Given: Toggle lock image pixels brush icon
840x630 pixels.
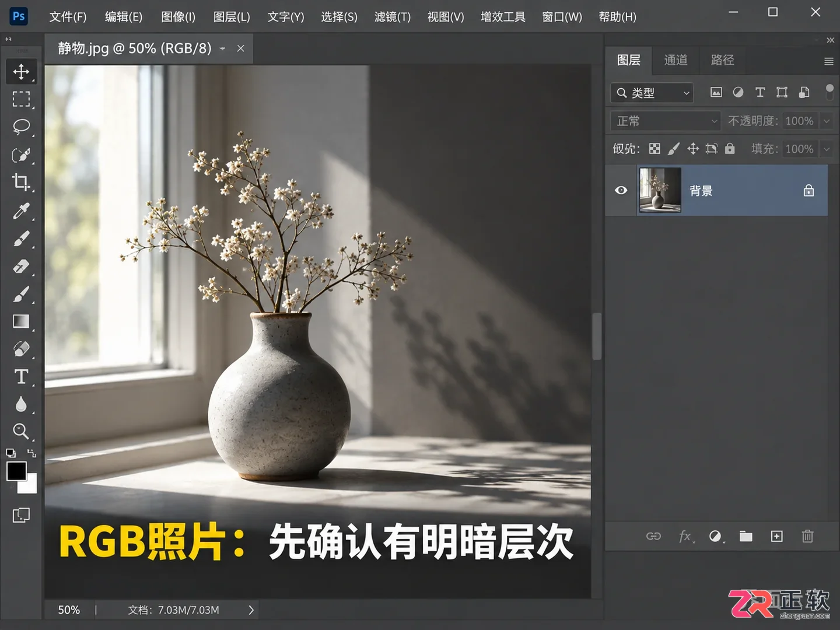Looking at the screenshot, I should pos(674,149).
